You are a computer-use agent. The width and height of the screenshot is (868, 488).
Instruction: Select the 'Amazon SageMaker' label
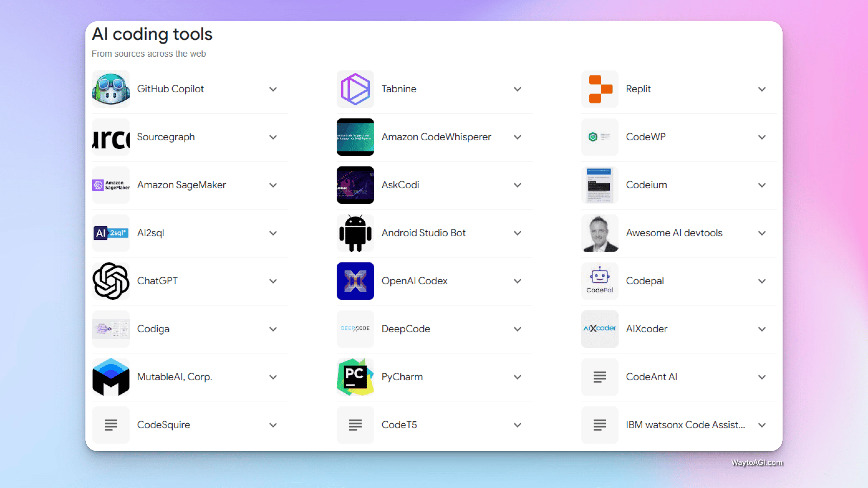click(182, 185)
